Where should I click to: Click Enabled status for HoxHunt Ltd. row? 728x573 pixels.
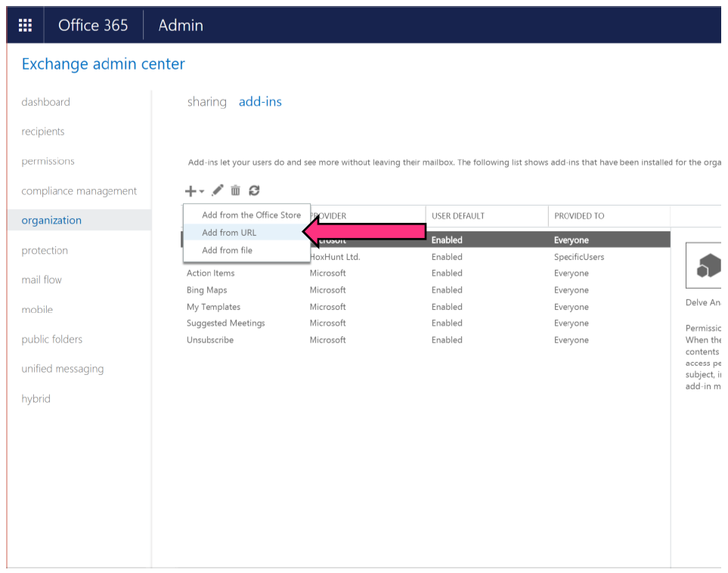[x=447, y=257]
